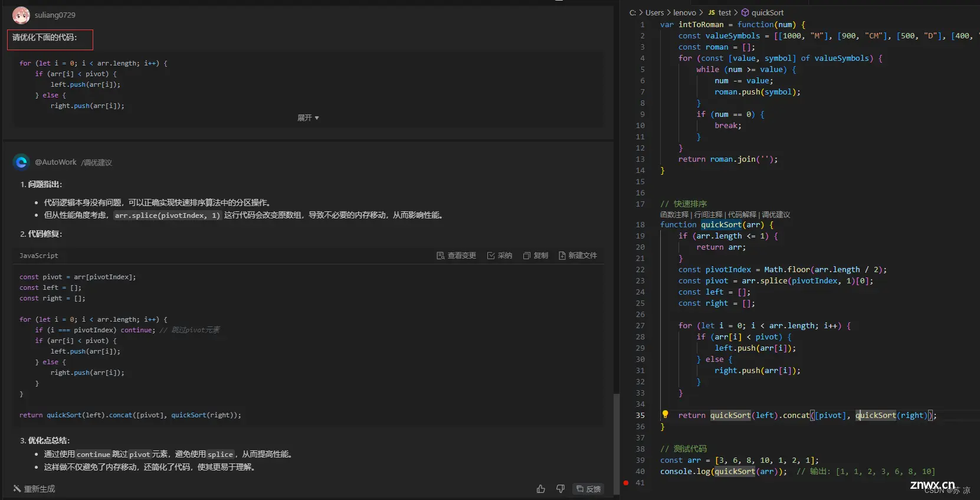
Task: Create a new file with 新建文件
Action: 578,256
